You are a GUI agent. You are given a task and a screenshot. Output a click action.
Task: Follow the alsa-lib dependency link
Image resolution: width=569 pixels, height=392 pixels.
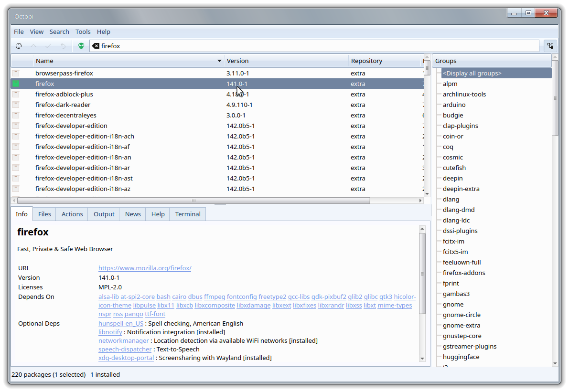108,297
